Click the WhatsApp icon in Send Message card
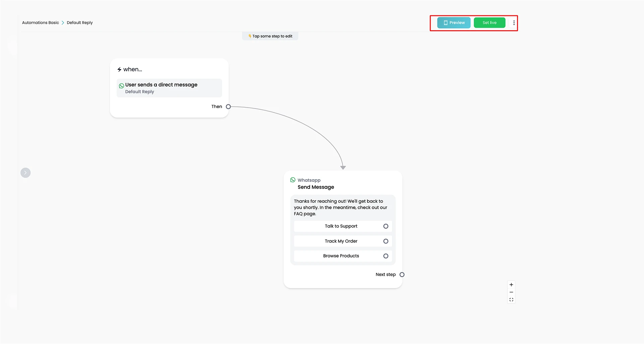The width and height of the screenshot is (644, 344). coord(293,180)
